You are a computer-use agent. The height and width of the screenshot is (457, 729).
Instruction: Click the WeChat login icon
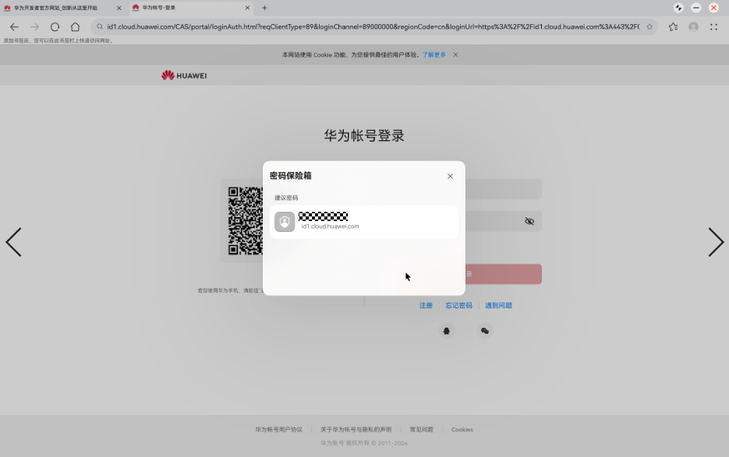(485, 331)
